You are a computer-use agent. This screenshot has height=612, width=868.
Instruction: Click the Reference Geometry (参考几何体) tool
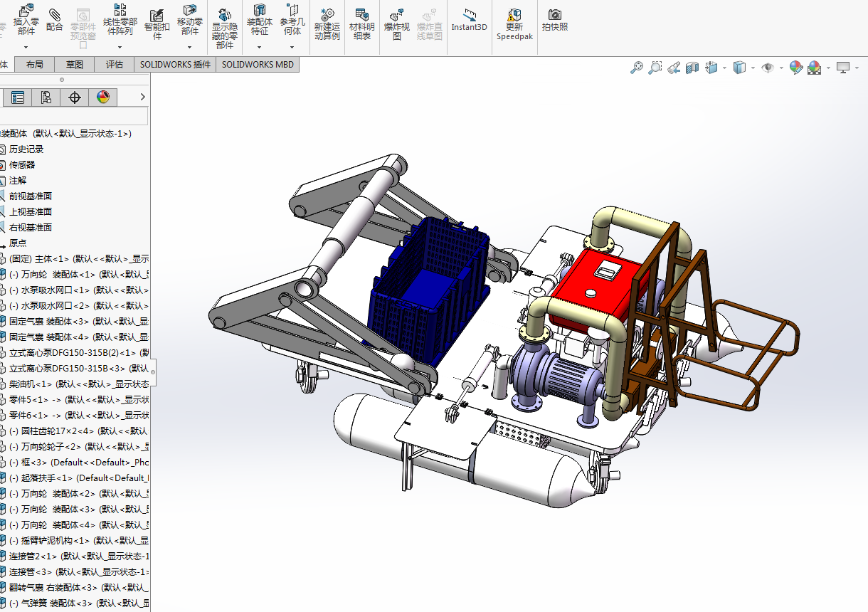(x=292, y=19)
